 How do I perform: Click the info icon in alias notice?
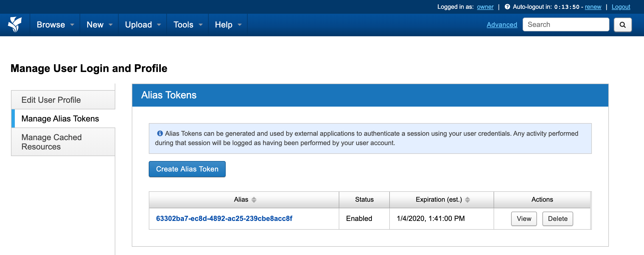160,133
